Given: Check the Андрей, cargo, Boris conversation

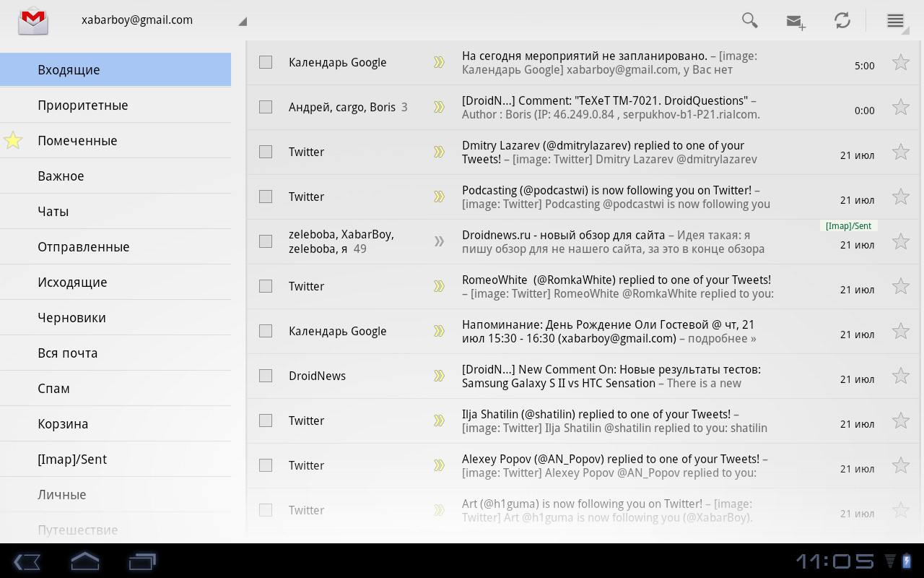Looking at the screenshot, I should [266, 107].
